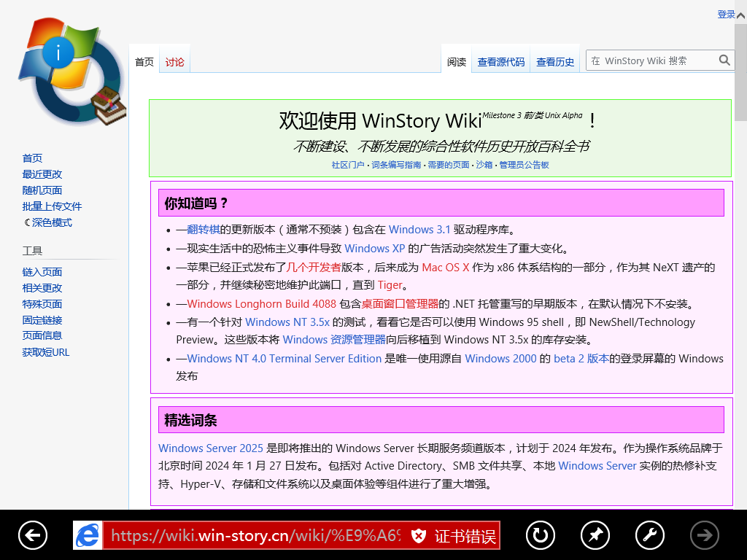Open 固定链接 tool link

tap(42, 320)
